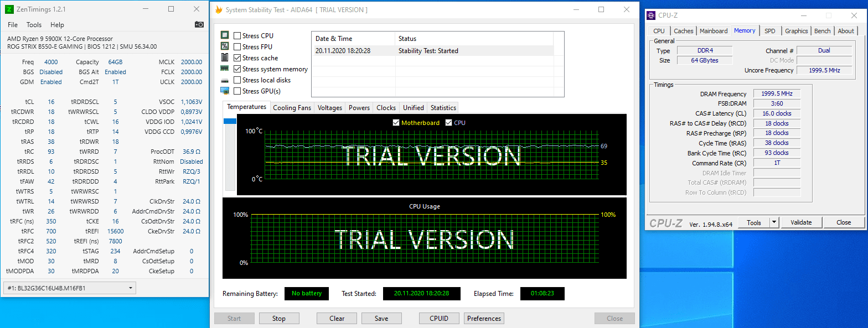The image size is (868, 328).
Task: Click the icon beside Stress FPU
Action: click(x=225, y=46)
